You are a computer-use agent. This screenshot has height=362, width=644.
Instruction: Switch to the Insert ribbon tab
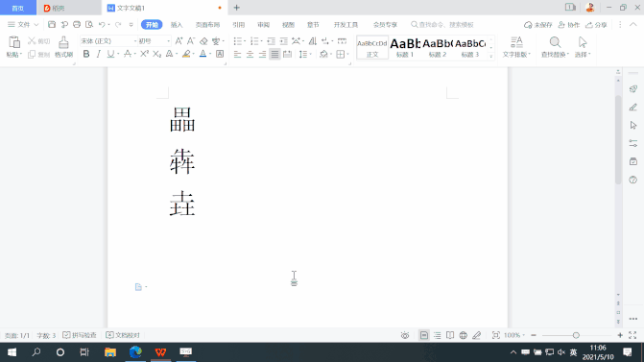point(177,25)
